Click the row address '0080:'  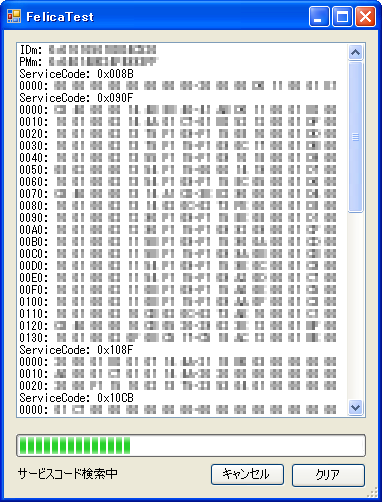coord(34,206)
